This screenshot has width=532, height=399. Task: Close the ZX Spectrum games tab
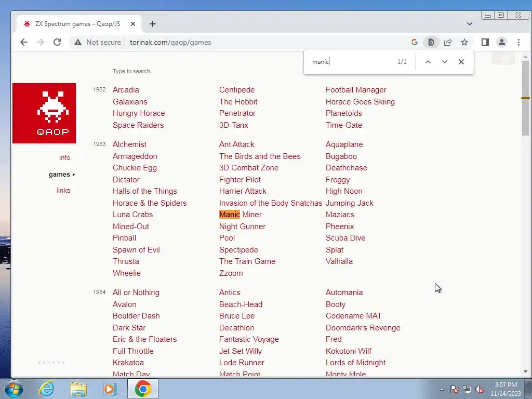pyautogui.click(x=133, y=24)
